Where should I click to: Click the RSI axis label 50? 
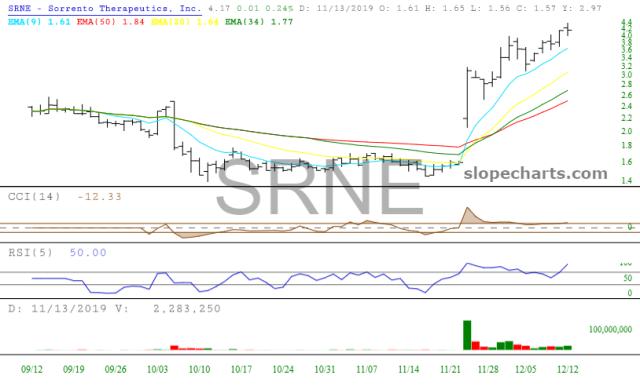tap(627, 278)
